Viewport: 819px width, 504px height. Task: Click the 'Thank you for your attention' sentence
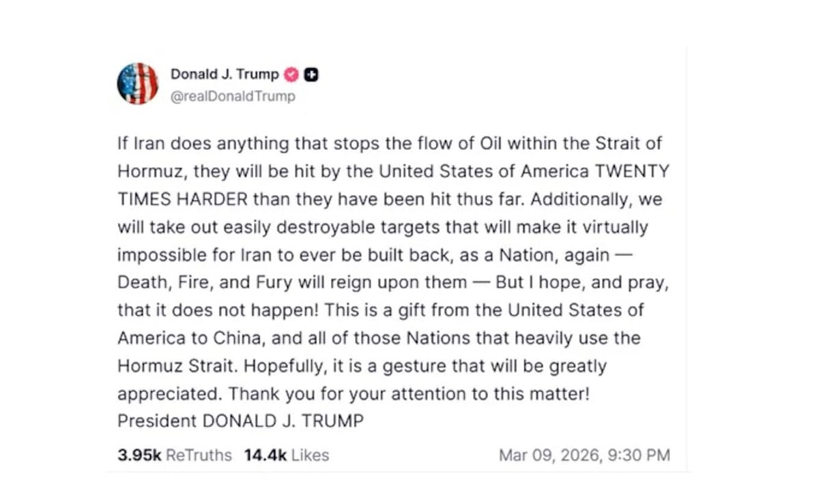(409, 394)
